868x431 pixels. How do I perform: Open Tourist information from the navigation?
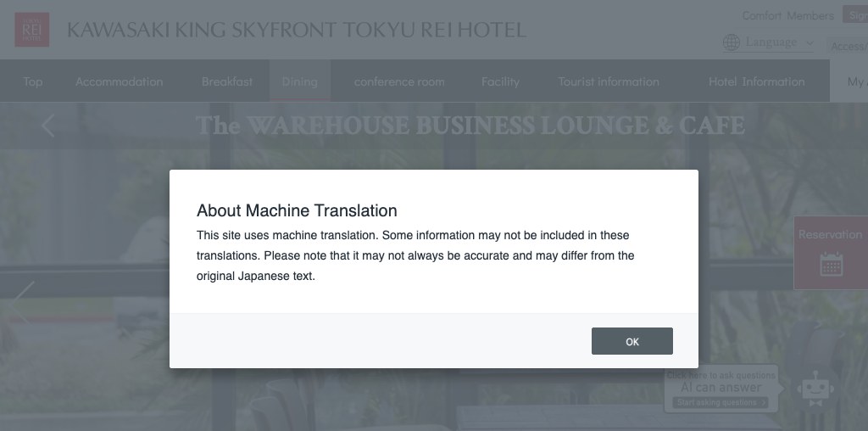pos(608,81)
